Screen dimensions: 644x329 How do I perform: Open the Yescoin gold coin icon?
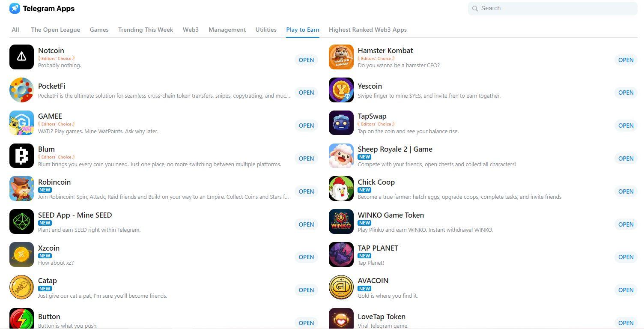coord(341,90)
